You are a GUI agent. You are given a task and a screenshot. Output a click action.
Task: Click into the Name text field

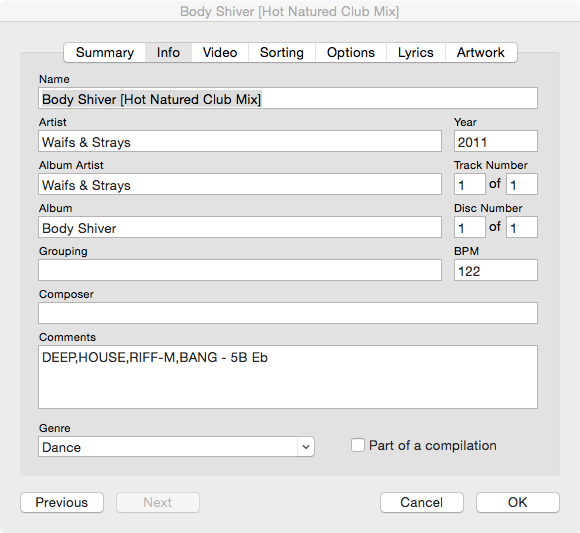point(288,98)
